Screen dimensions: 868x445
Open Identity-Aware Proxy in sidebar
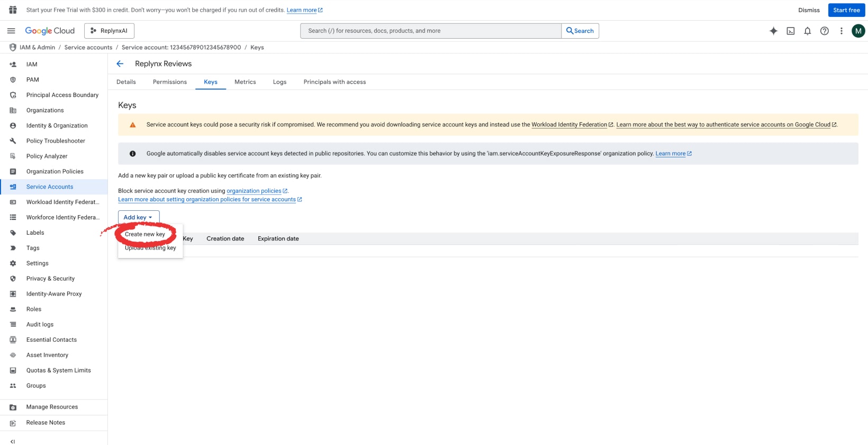click(54, 294)
